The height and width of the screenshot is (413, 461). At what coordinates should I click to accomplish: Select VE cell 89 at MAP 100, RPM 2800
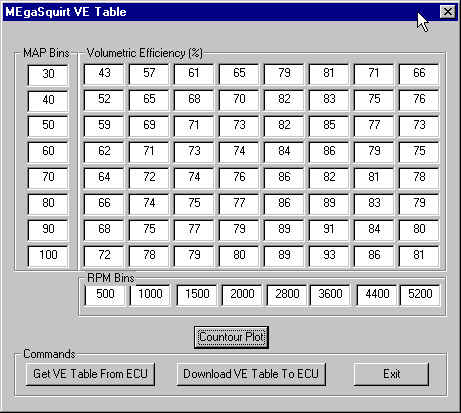click(284, 256)
